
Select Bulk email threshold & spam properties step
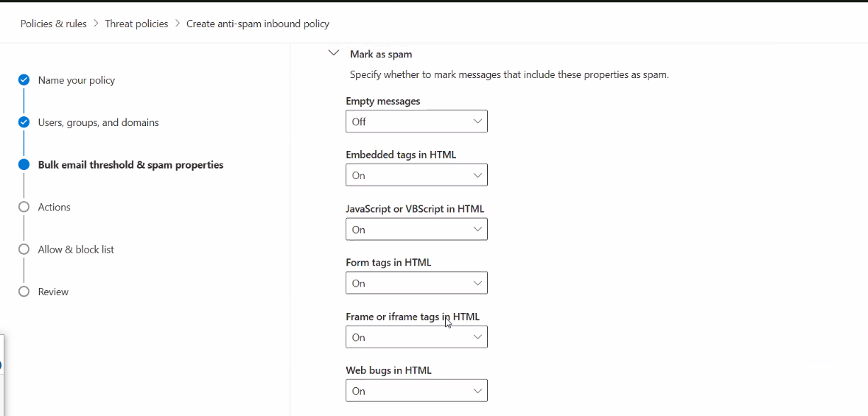point(130,165)
